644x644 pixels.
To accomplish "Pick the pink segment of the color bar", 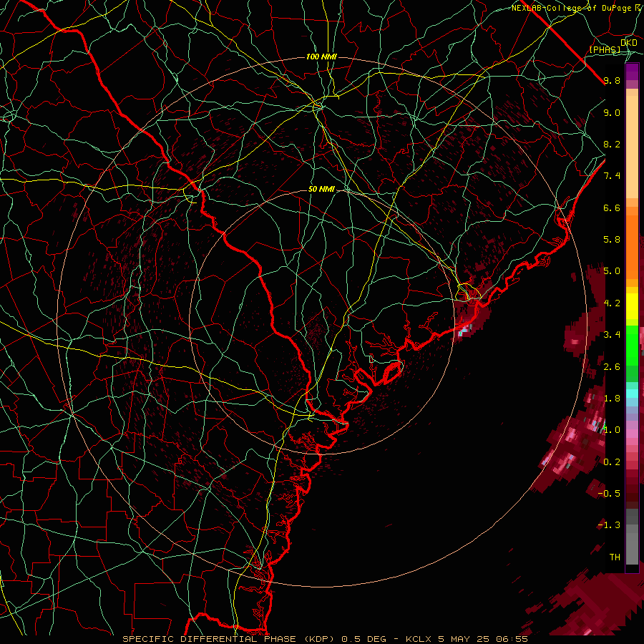I will 632,434.
